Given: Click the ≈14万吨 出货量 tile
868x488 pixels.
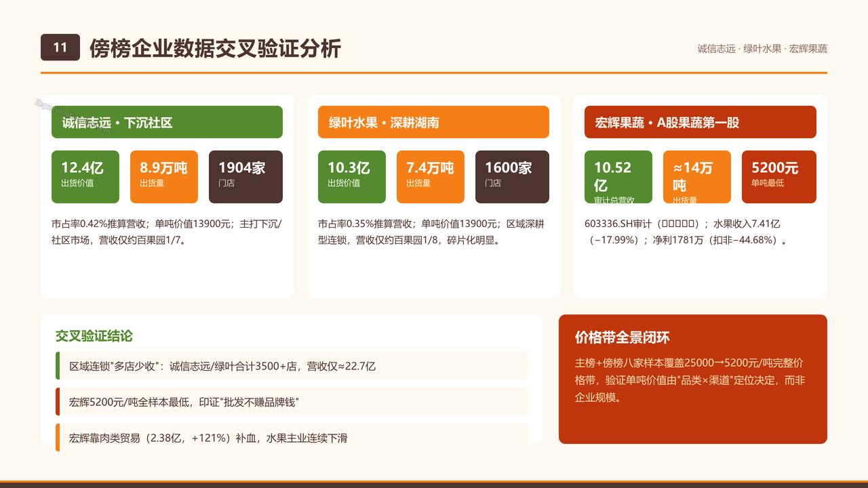Looking at the screenshot, I should [x=697, y=177].
